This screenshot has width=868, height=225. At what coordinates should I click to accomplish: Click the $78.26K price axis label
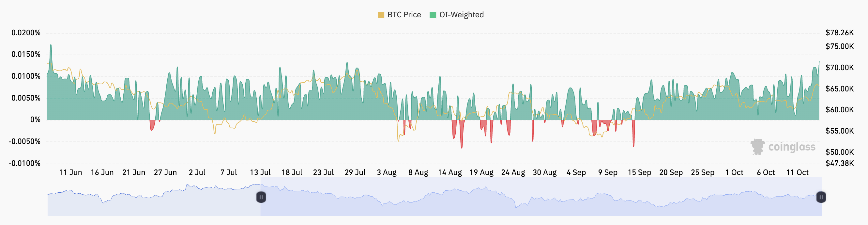point(839,33)
